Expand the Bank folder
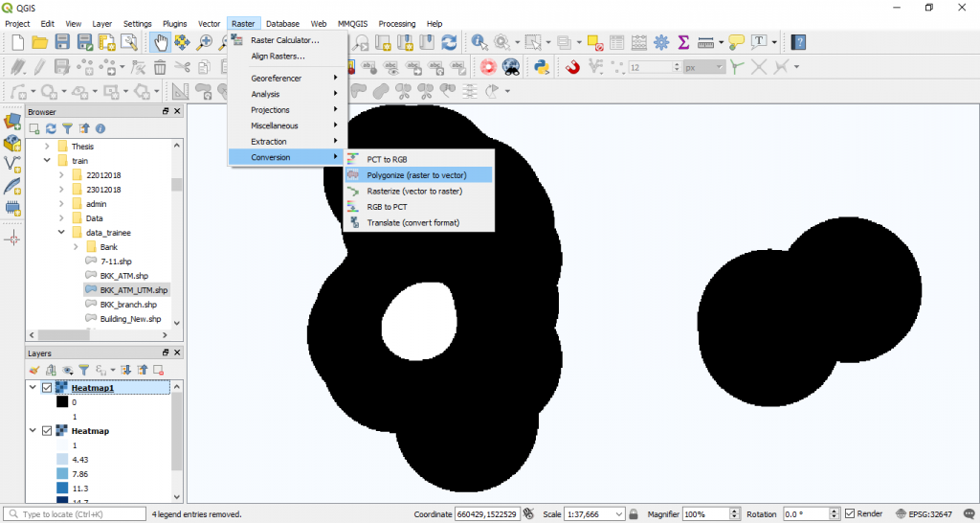 tap(76, 247)
